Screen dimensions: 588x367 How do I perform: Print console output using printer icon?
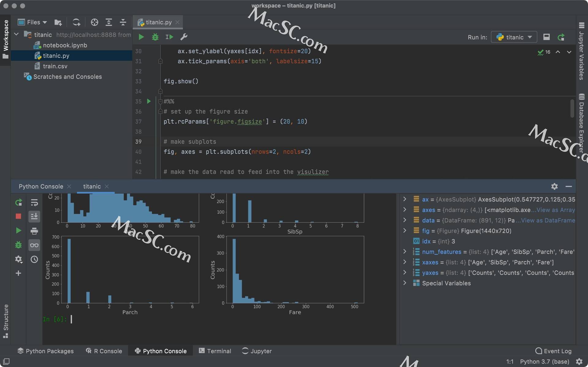point(34,231)
